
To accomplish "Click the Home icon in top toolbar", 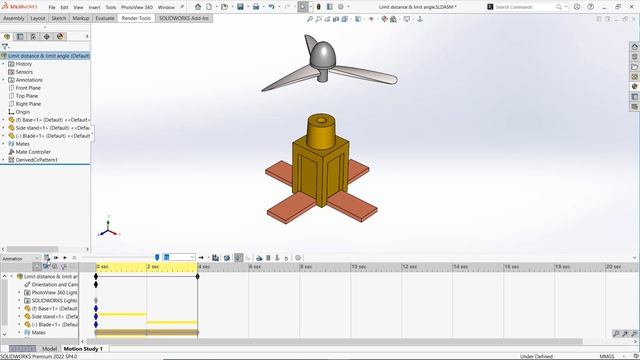I will point(198,7).
